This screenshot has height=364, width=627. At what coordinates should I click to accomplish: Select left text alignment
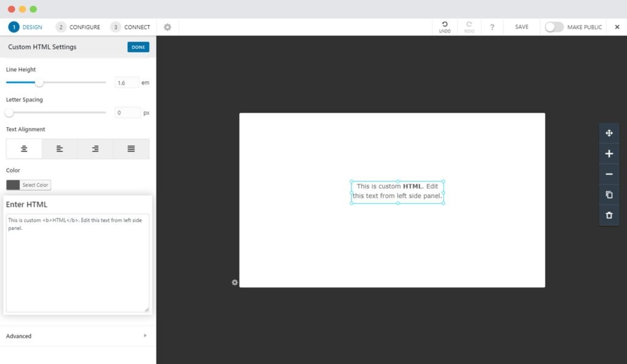coord(59,149)
